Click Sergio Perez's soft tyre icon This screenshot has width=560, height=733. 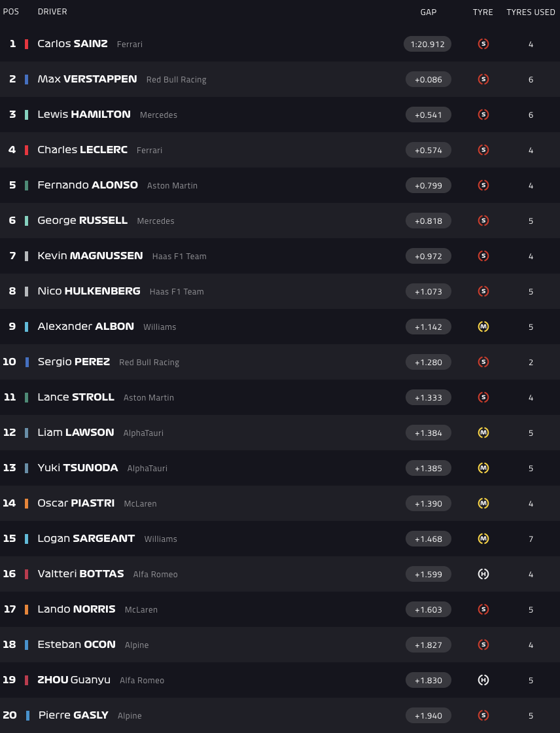tap(483, 362)
